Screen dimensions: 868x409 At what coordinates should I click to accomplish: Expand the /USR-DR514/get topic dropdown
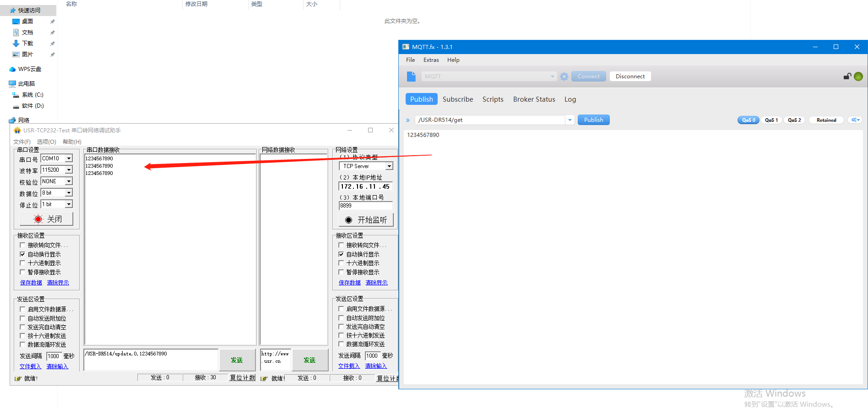(570, 120)
